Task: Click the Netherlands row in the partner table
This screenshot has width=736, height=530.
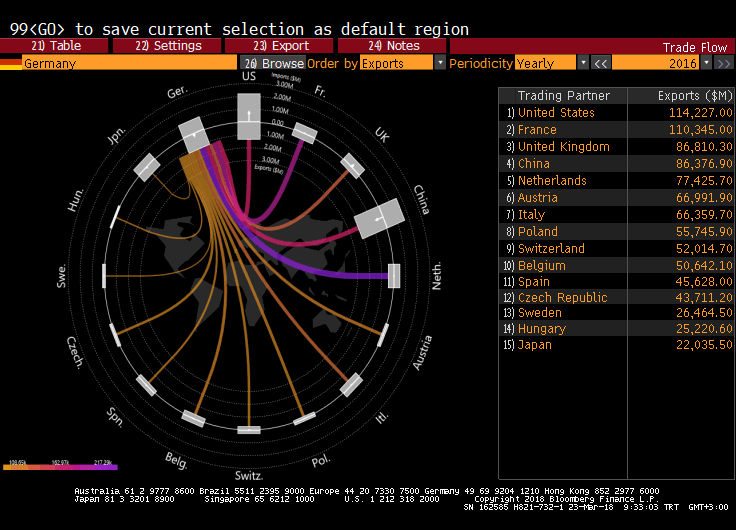Action: (552, 181)
